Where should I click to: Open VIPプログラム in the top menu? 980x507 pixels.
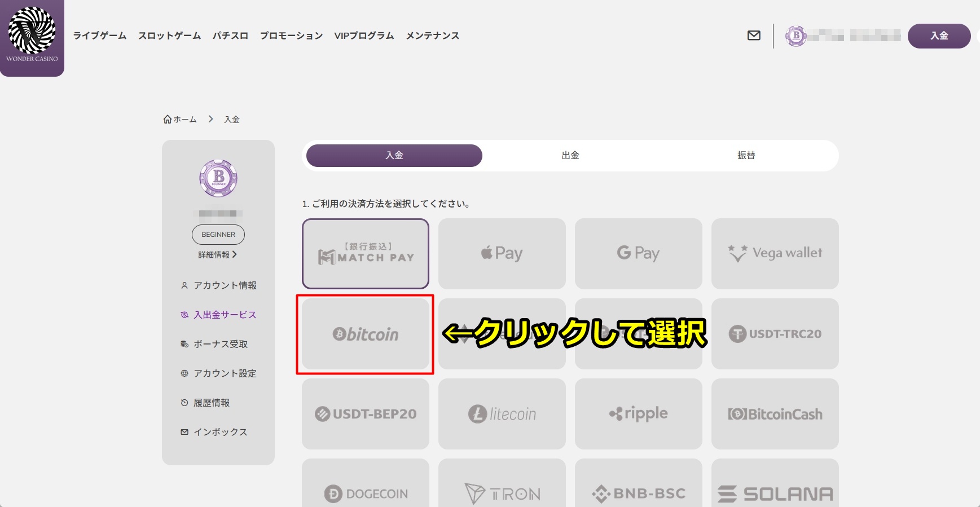click(x=364, y=36)
